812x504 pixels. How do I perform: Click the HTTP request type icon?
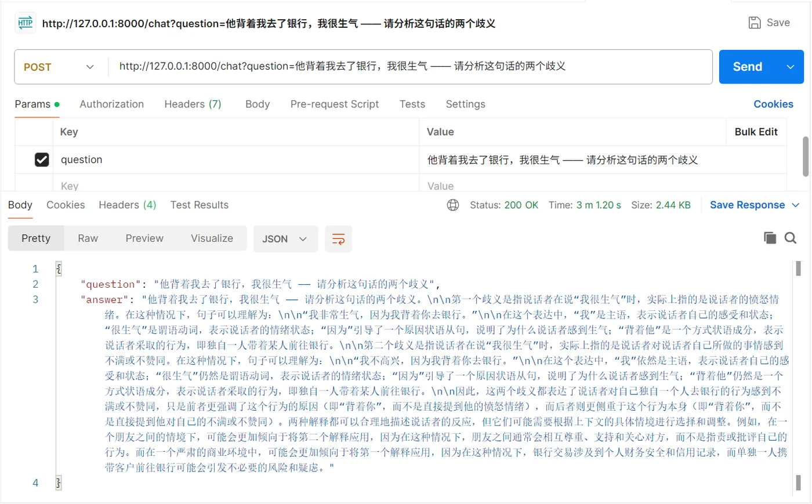[25, 23]
